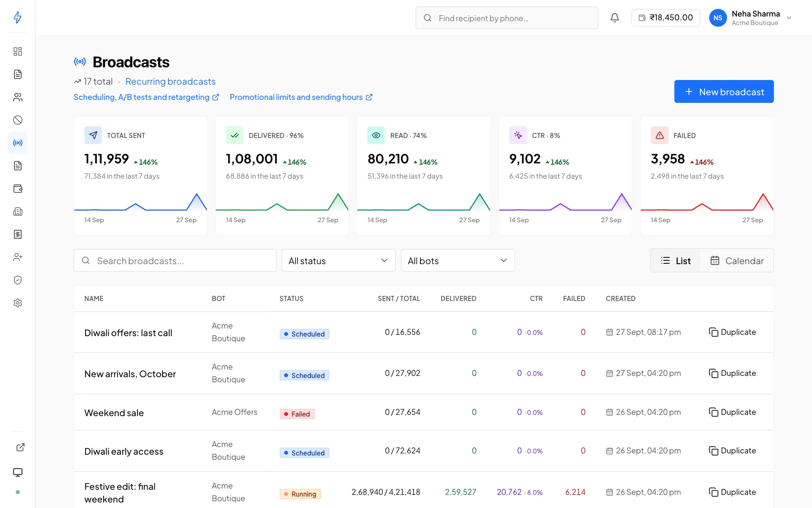Open the shield check icon in sidebar
The image size is (812, 508).
(x=17, y=280)
